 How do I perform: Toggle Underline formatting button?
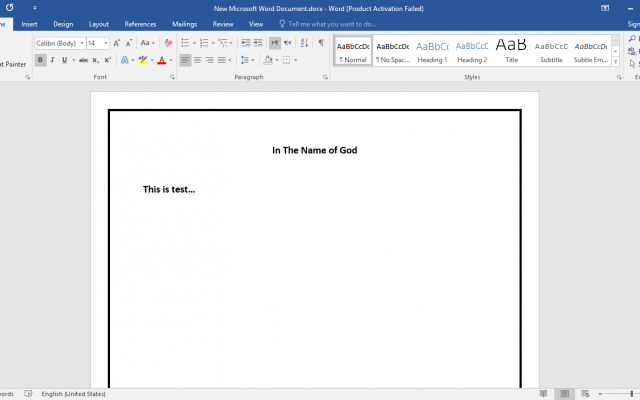(x=64, y=60)
